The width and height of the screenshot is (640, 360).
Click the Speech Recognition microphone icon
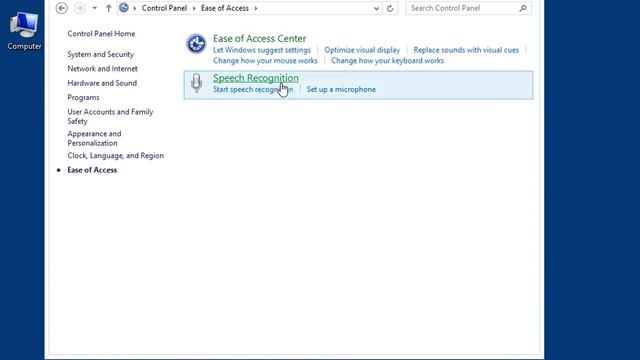pos(196,83)
